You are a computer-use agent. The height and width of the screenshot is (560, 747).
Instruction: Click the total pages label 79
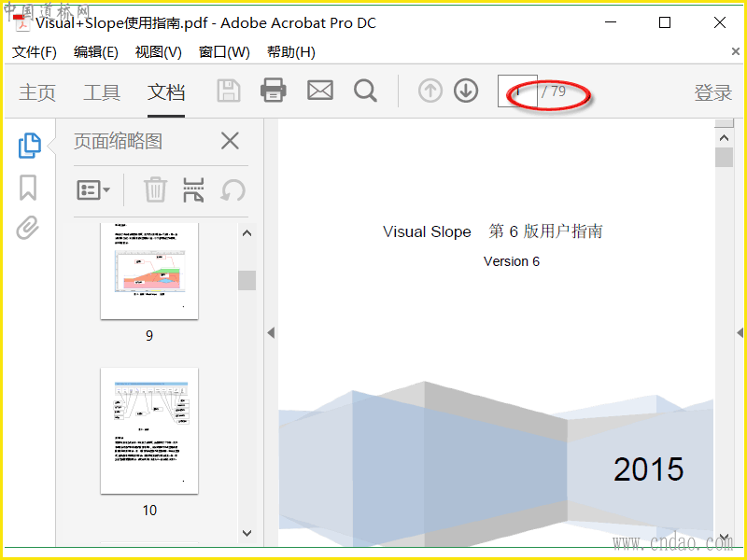click(x=557, y=91)
